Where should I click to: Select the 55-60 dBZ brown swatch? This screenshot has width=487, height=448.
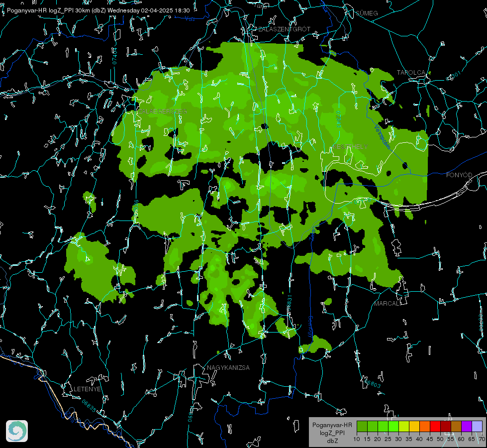coord(456,426)
